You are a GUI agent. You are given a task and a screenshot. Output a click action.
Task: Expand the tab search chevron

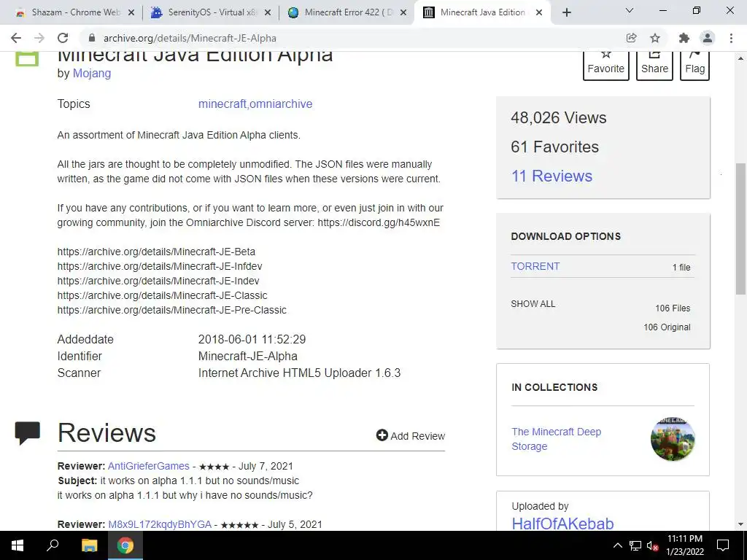click(x=630, y=10)
